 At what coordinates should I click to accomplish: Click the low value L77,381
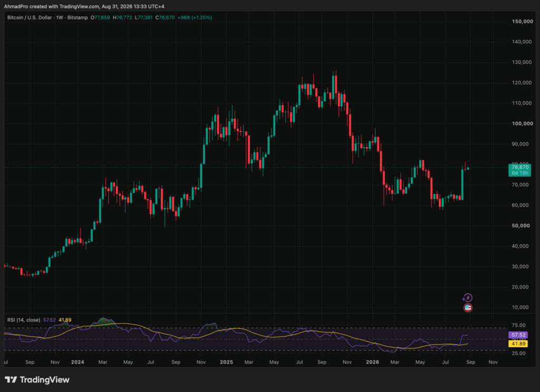143,17
